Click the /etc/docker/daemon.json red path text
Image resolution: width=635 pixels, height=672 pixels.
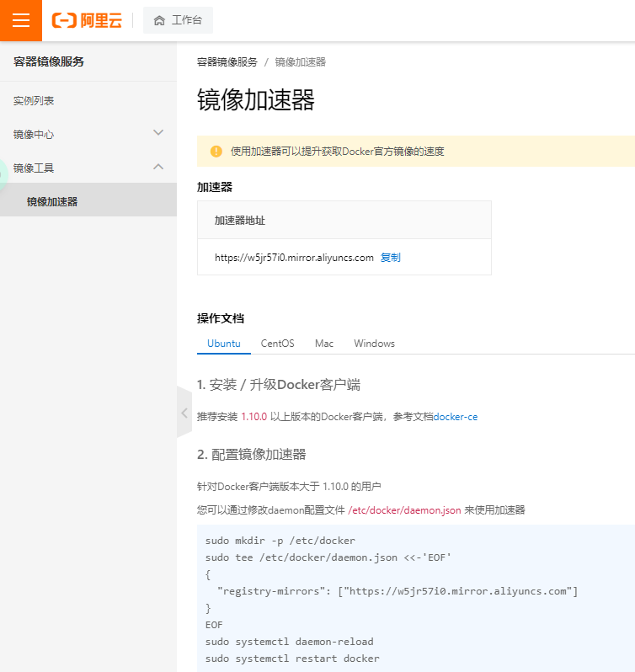(x=404, y=510)
